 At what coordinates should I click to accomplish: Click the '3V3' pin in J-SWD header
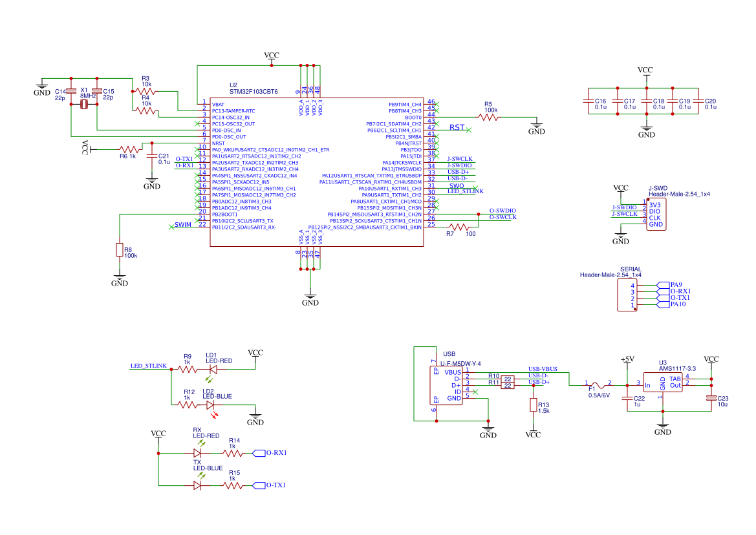point(654,205)
